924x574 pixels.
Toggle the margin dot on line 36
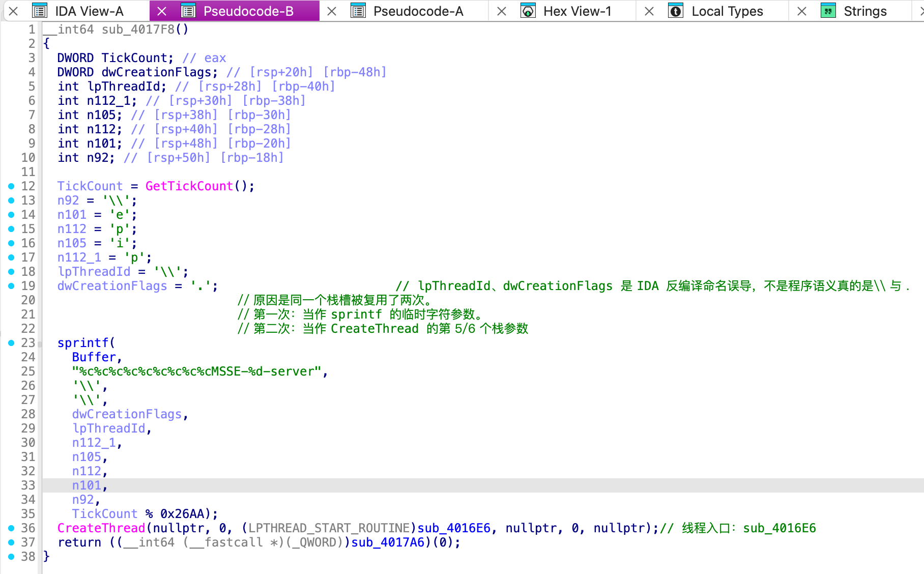pos(11,528)
